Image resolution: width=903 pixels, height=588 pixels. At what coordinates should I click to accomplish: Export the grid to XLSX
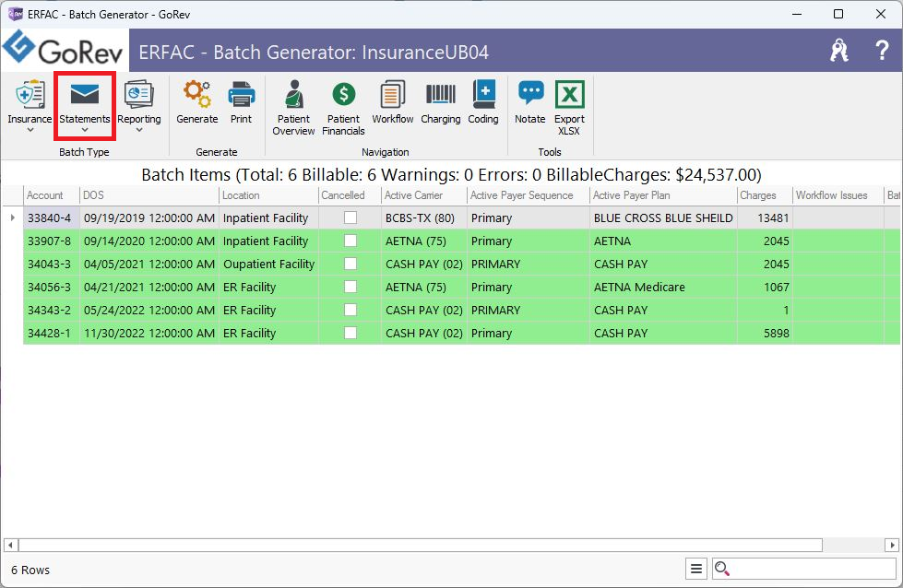click(569, 108)
